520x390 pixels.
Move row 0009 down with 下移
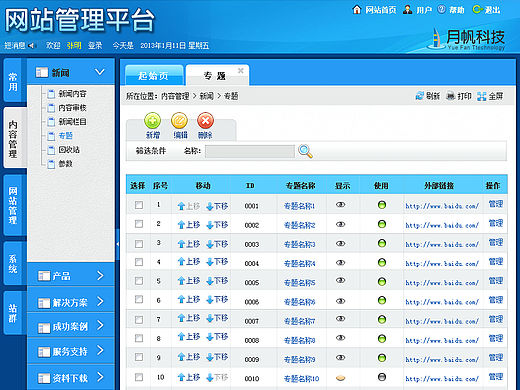(217, 357)
